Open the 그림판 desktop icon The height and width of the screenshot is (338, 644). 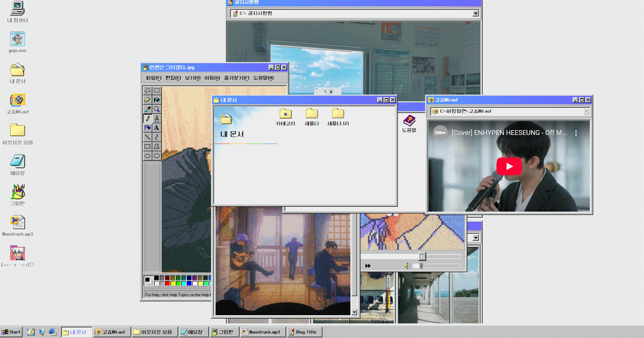point(18,195)
